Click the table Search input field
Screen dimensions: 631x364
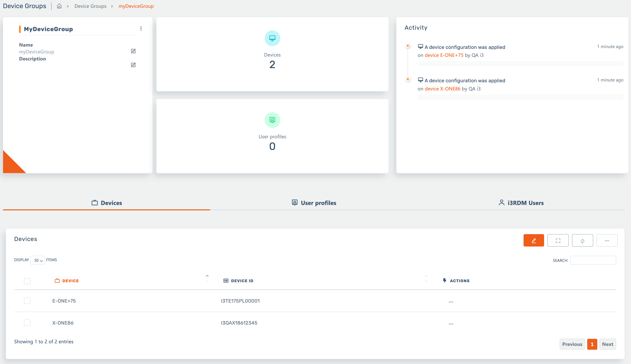593,260
